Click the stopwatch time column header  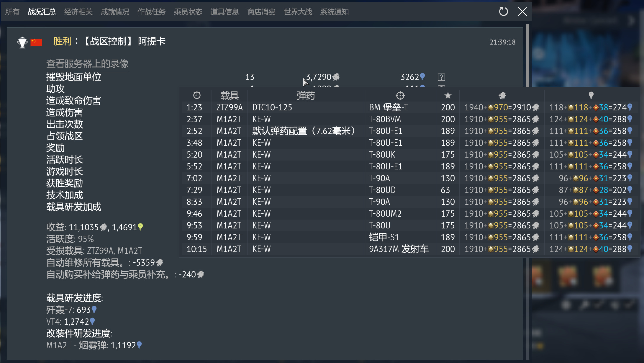(x=197, y=95)
